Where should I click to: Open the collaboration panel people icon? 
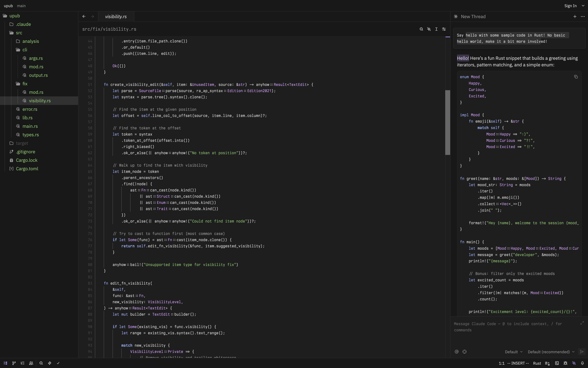click(31, 363)
